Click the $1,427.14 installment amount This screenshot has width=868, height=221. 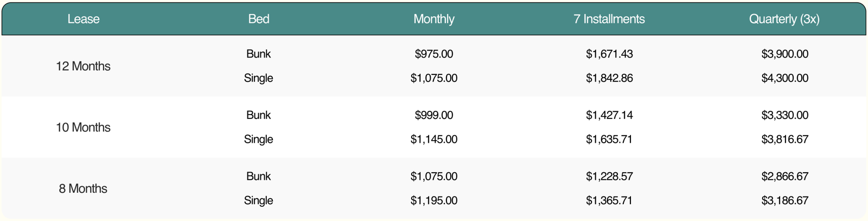tap(609, 115)
